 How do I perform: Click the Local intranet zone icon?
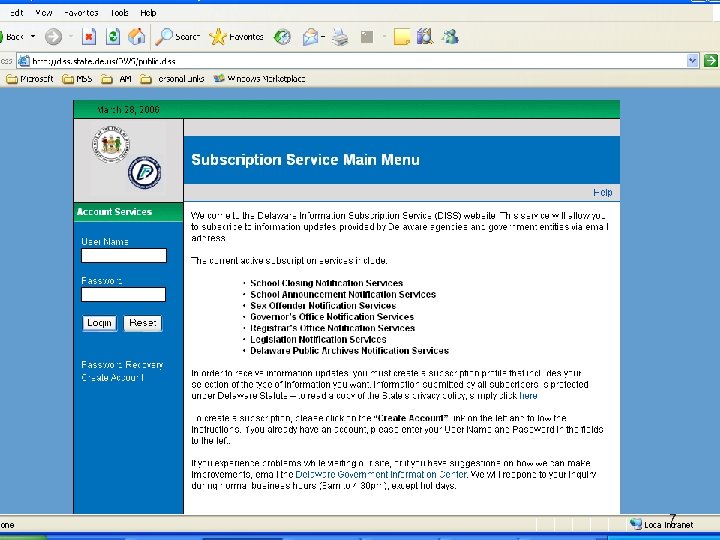[636, 523]
